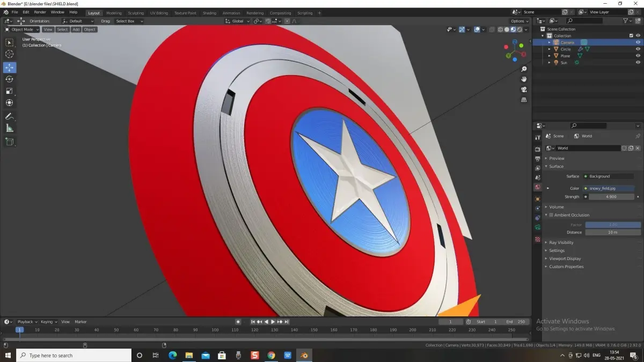This screenshot has width=644, height=362.
Task: Uncheck Collection exclude from view layer
Action: pyautogui.click(x=631, y=36)
